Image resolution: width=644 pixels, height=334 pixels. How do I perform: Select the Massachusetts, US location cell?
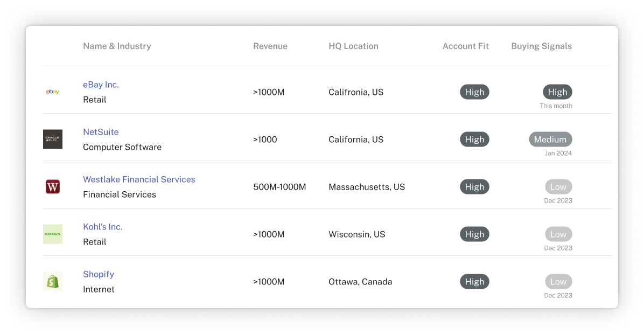[x=367, y=187]
